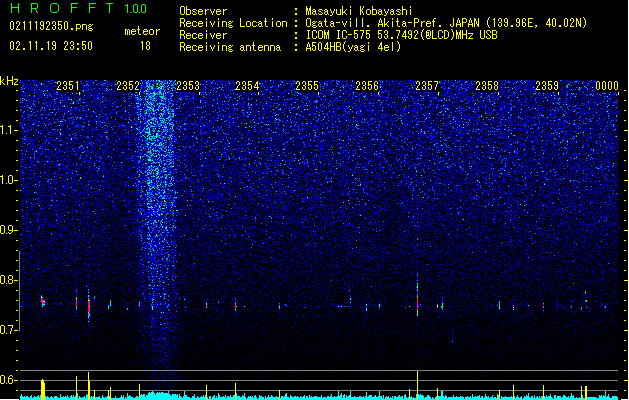Image resolution: width=629 pixels, height=400 pixels.
Task: Click the Receiving Location label
Action: click(x=233, y=23)
